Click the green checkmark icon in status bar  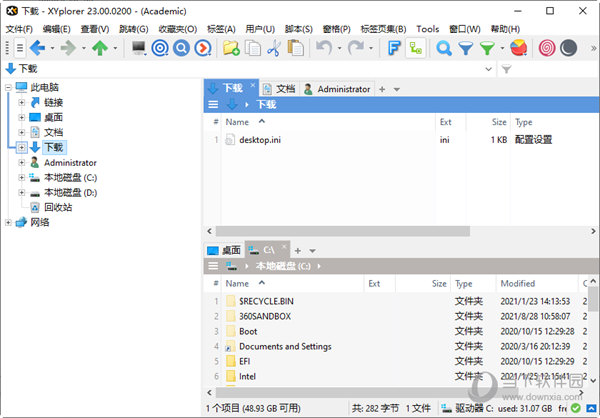pyautogui.click(x=575, y=408)
